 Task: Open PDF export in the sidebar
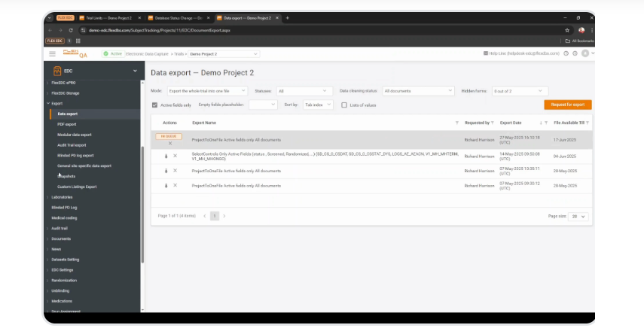(67, 124)
